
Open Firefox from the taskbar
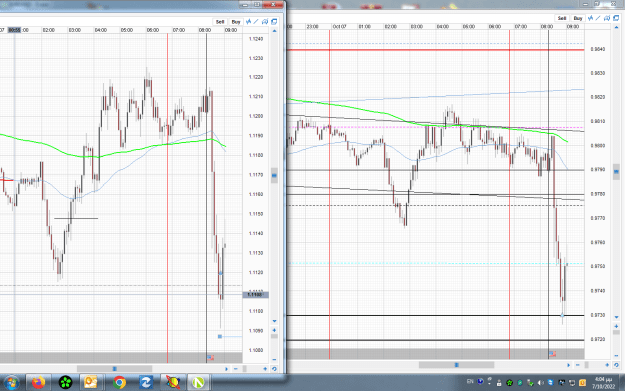38,383
